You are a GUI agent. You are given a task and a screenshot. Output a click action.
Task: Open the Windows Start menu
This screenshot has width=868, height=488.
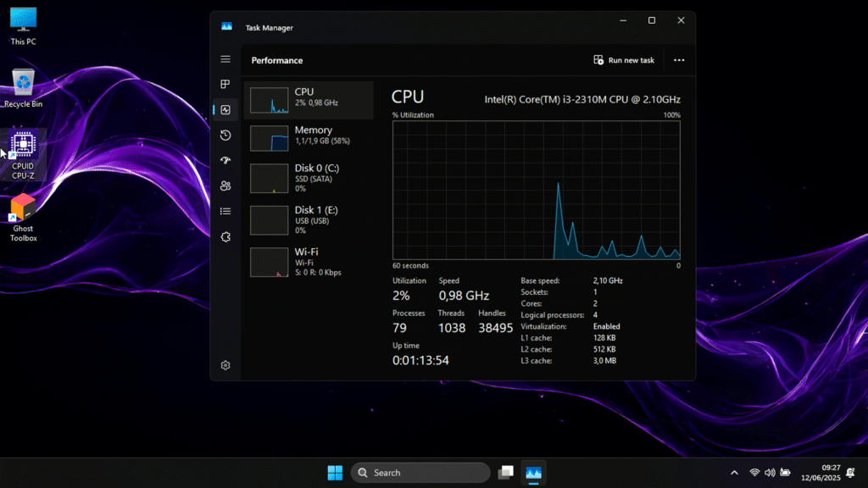click(335, 473)
